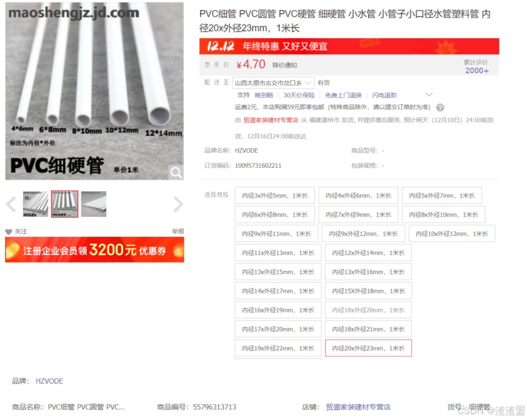Select third product thumbnail
Image resolution: width=527 pixels, height=420 pixels.
pos(94,204)
